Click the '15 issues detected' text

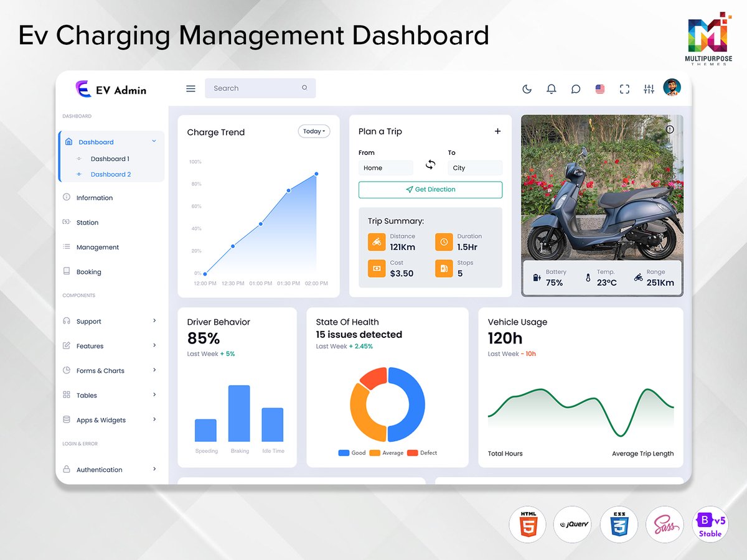click(359, 335)
